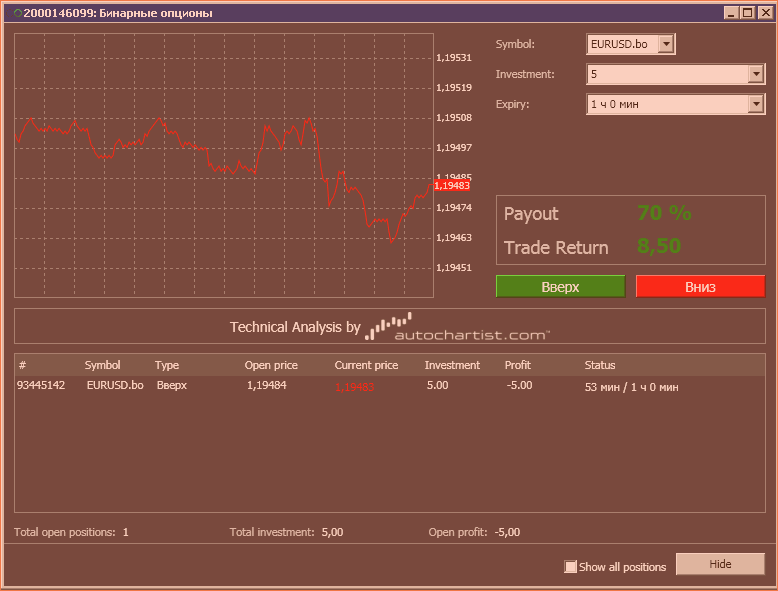Image resolution: width=778 pixels, height=591 pixels.
Task: Click the Open profit value -5,00
Action: point(507,532)
